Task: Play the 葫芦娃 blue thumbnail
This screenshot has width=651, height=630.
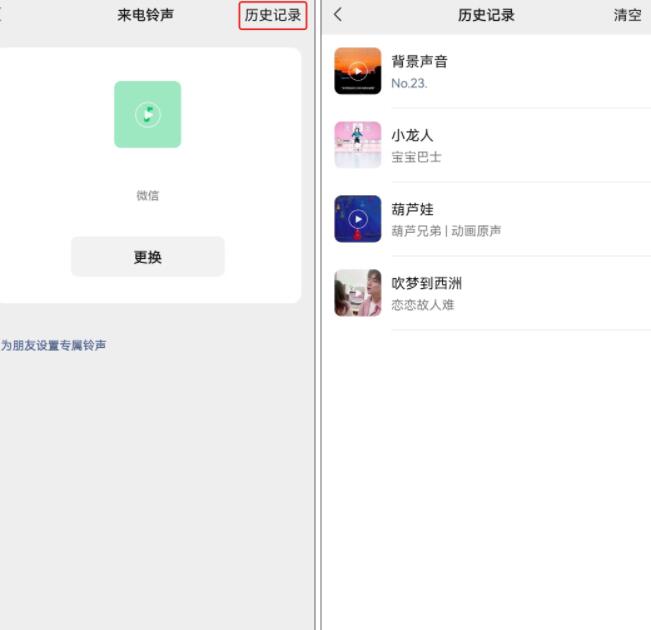Action: pyautogui.click(x=357, y=219)
